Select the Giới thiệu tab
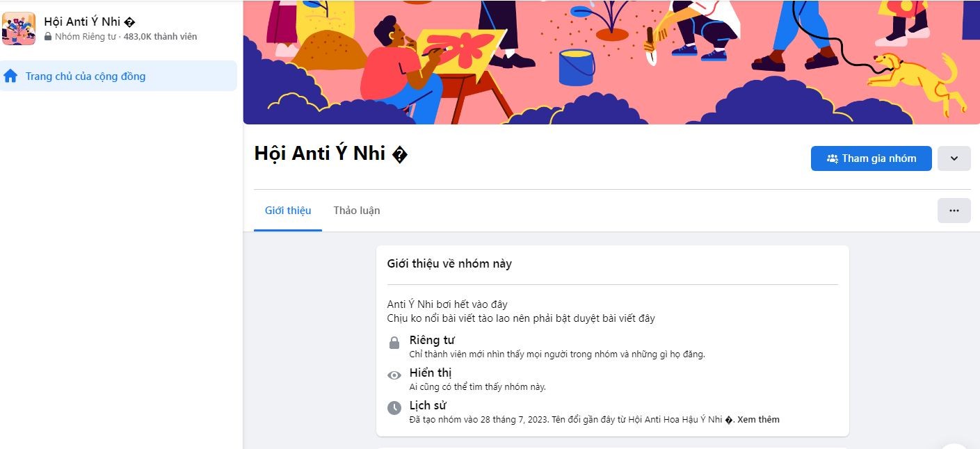The image size is (980, 449). (288, 211)
